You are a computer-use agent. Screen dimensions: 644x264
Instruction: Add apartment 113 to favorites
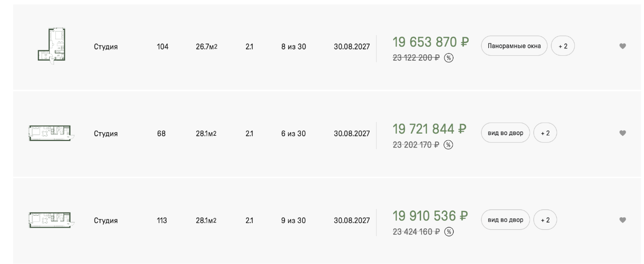pyautogui.click(x=622, y=220)
